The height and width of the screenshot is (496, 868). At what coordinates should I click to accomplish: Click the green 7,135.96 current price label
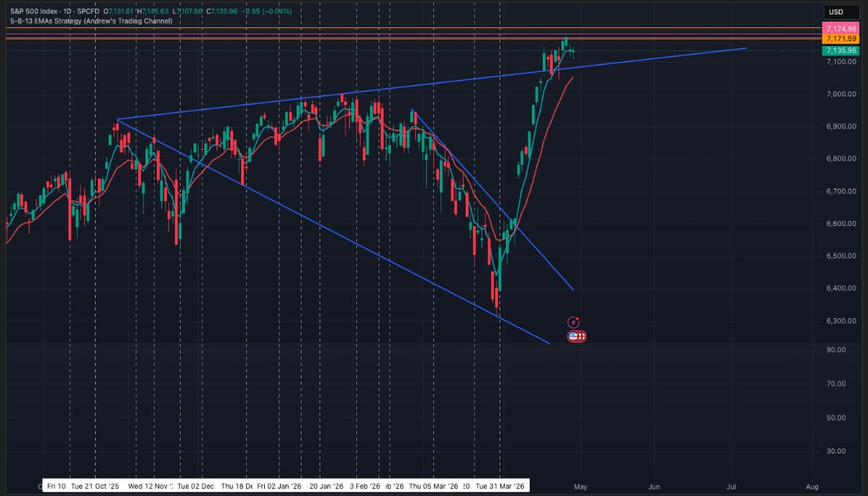[841, 50]
